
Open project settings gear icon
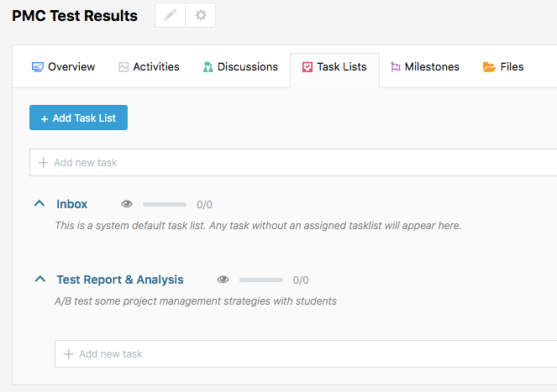pos(201,15)
